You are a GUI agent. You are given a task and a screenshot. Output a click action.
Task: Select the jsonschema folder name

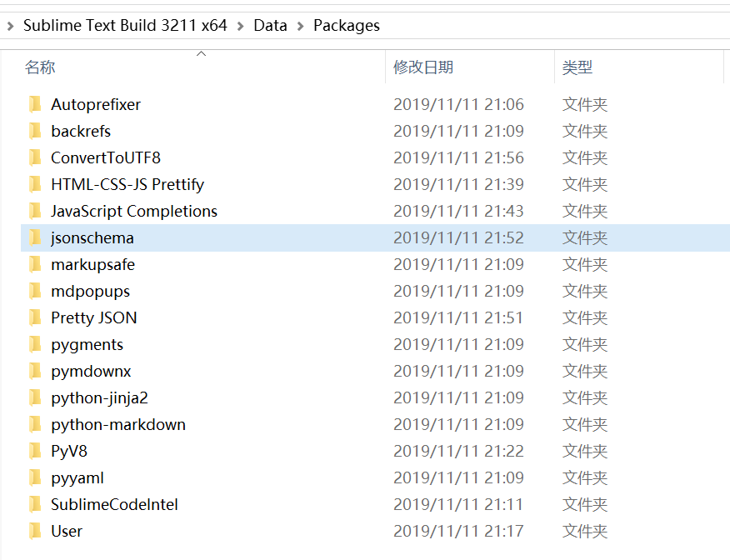[x=92, y=237]
